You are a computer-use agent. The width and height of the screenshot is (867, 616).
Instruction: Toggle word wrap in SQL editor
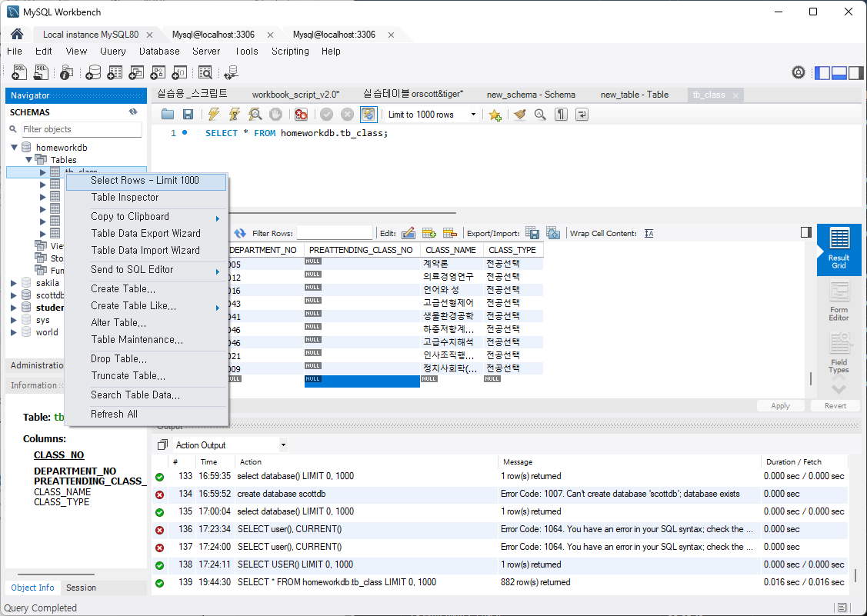coord(582,115)
